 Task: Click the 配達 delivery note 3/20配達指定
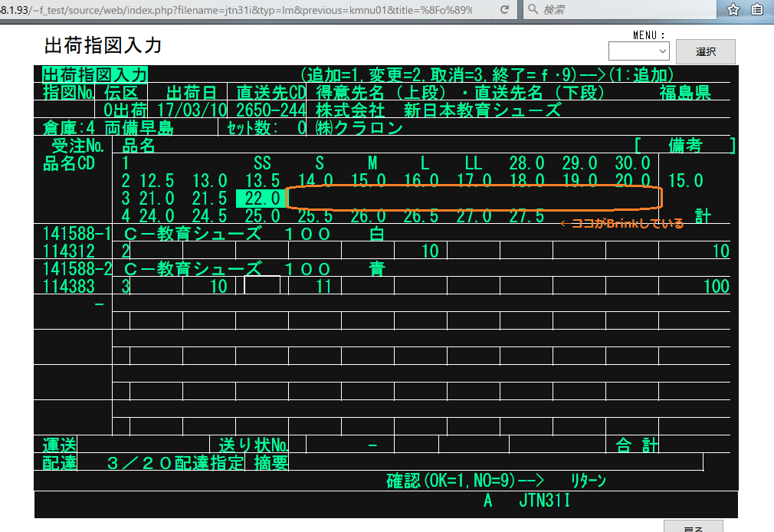[175, 462]
